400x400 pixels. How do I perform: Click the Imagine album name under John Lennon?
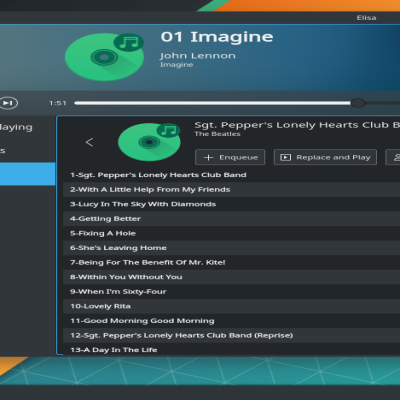coord(176,65)
